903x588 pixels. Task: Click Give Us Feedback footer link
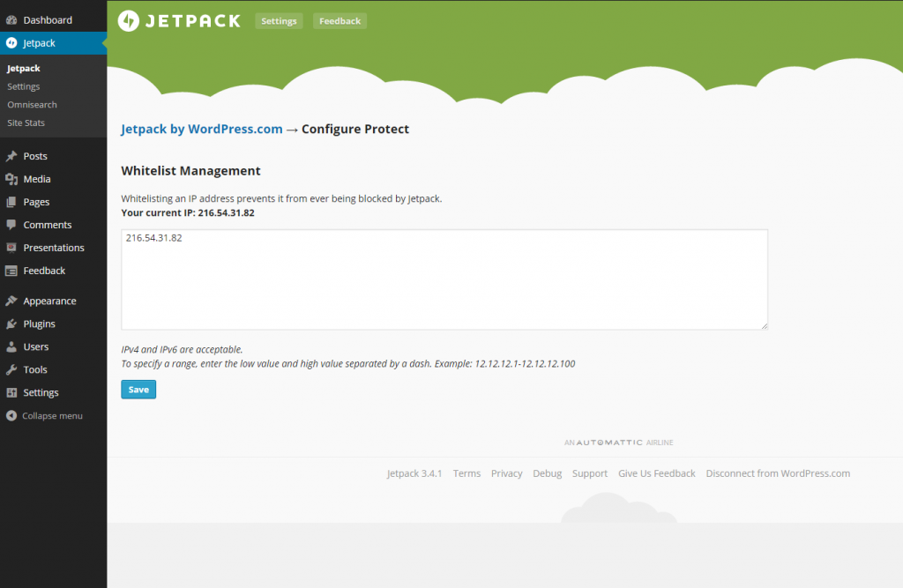pyautogui.click(x=656, y=473)
